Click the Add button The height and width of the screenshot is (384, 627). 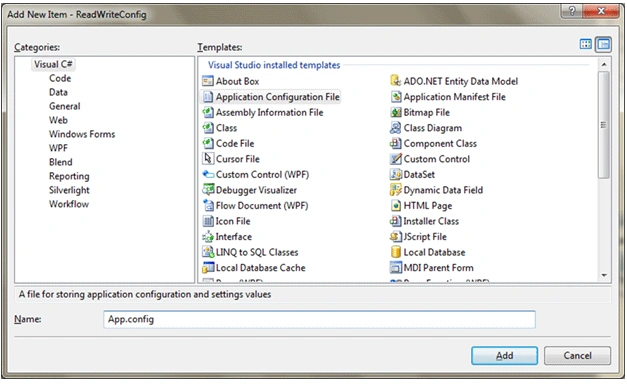click(x=504, y=356)
